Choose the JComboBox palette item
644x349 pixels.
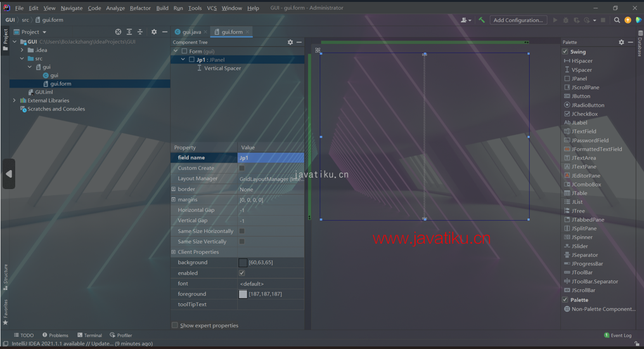coord(586,185)
